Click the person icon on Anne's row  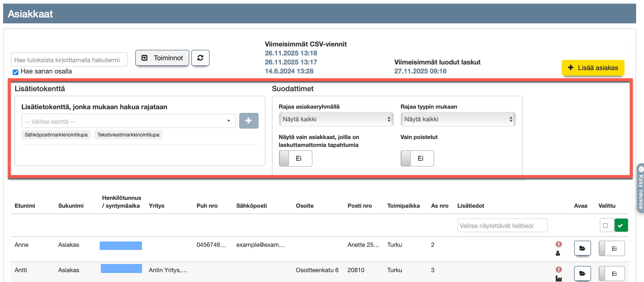coord(558,253)
